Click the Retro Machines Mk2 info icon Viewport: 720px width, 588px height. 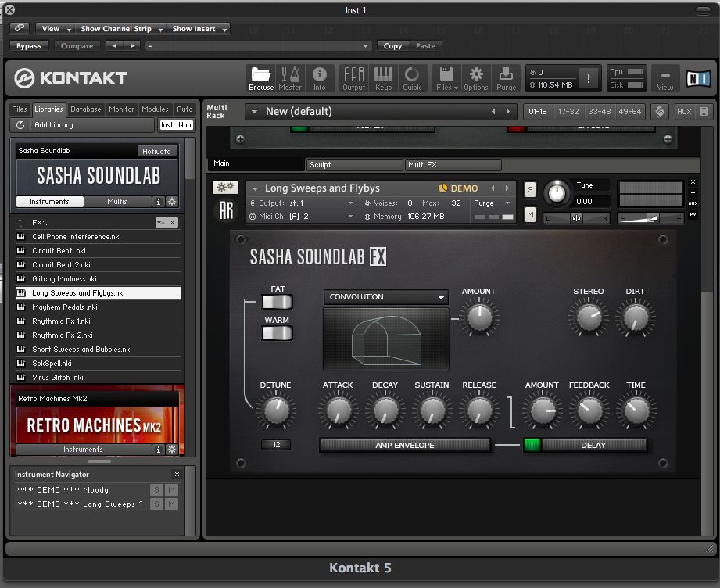coord(159,450)
